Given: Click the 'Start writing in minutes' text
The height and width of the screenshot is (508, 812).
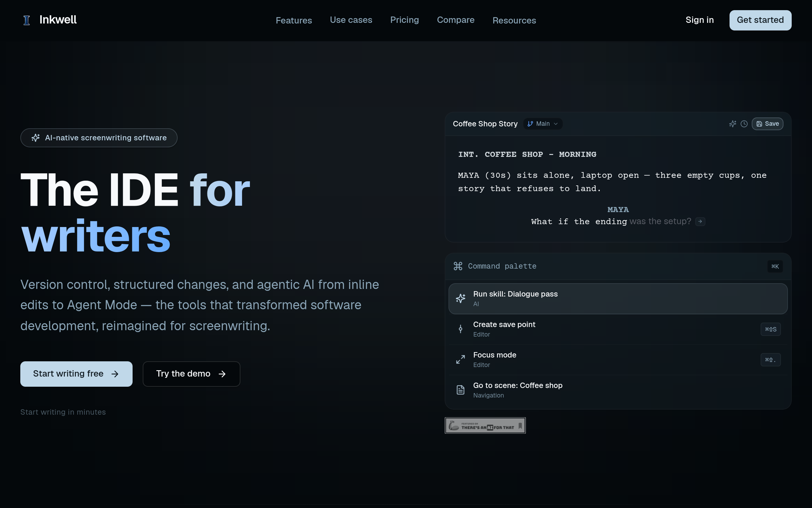Looking at the screenshot, I should 63,412.
